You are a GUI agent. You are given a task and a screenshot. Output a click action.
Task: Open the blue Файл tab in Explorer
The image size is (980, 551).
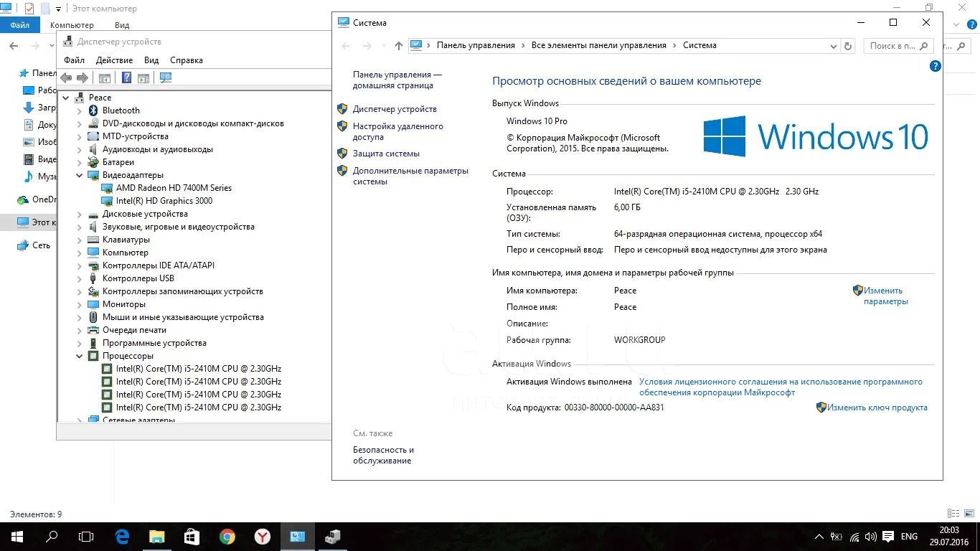click(19, 25)
